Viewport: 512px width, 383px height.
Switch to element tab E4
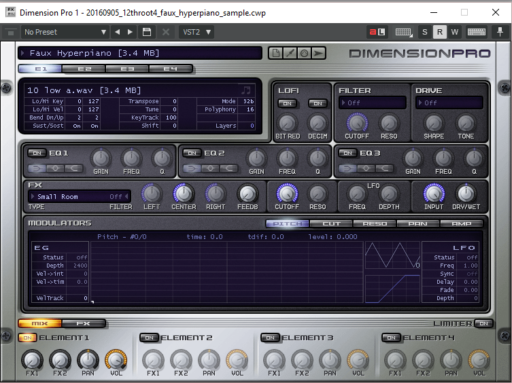[171, 69]
